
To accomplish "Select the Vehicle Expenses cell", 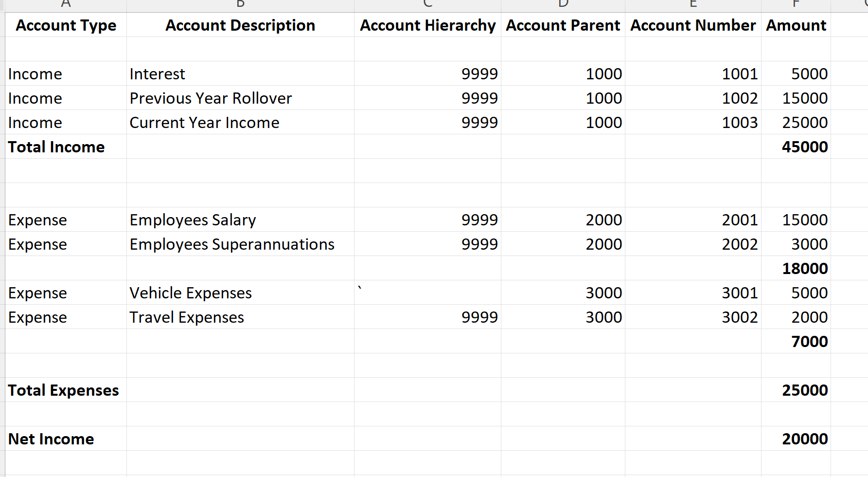I will click(240, 293).
